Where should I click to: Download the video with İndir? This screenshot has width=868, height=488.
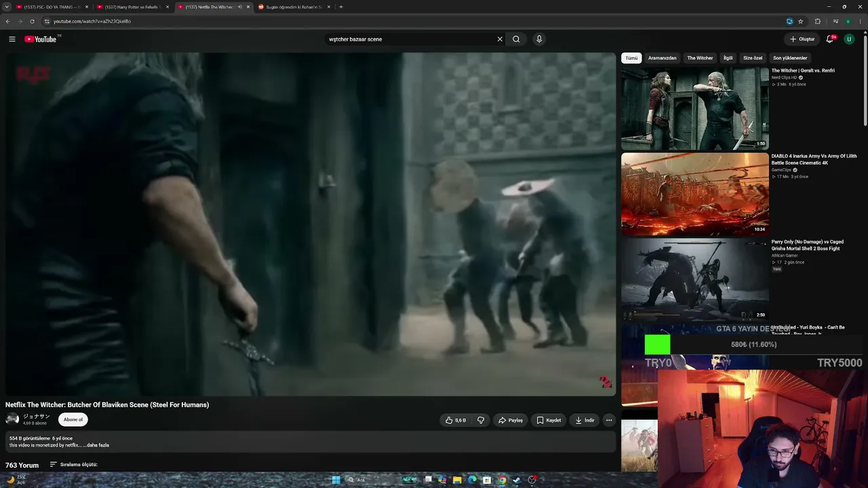tap(585, 420)
